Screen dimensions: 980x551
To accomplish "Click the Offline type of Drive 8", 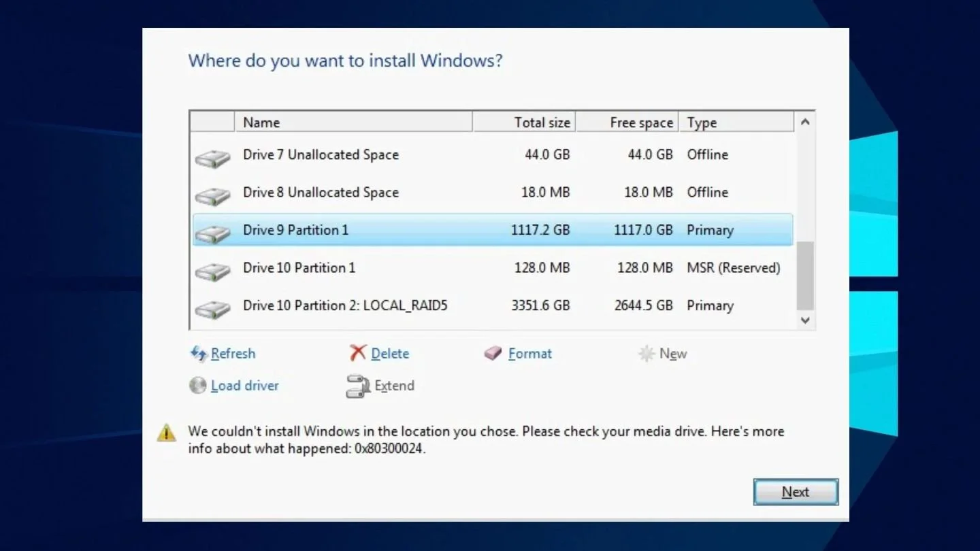I will tap(707, 193).
